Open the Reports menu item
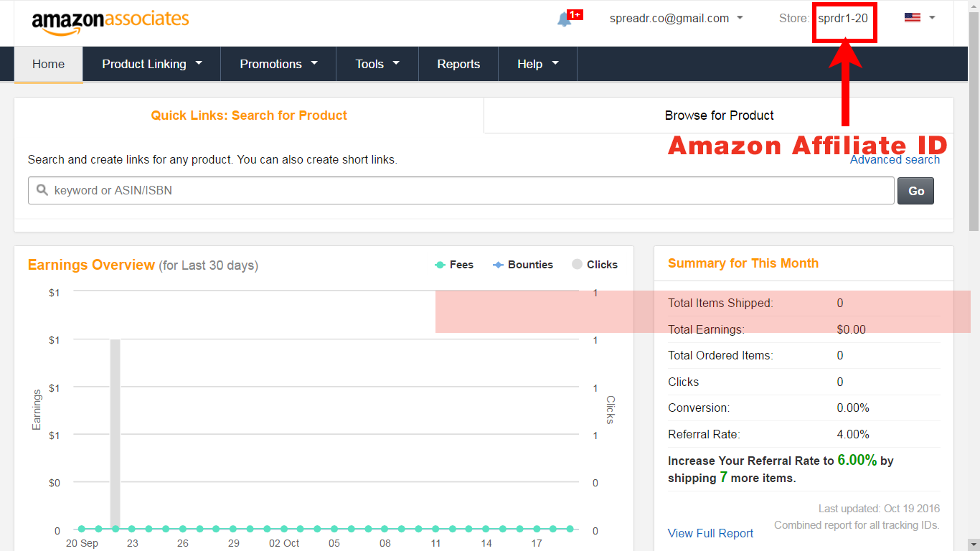The height and width of the screenshot is (551, 980). [x=458, y=64]
